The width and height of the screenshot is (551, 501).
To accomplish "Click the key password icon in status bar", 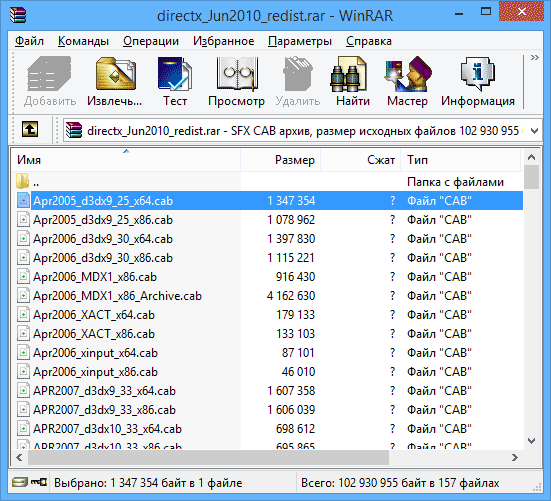I will click(x=39, y=482).
